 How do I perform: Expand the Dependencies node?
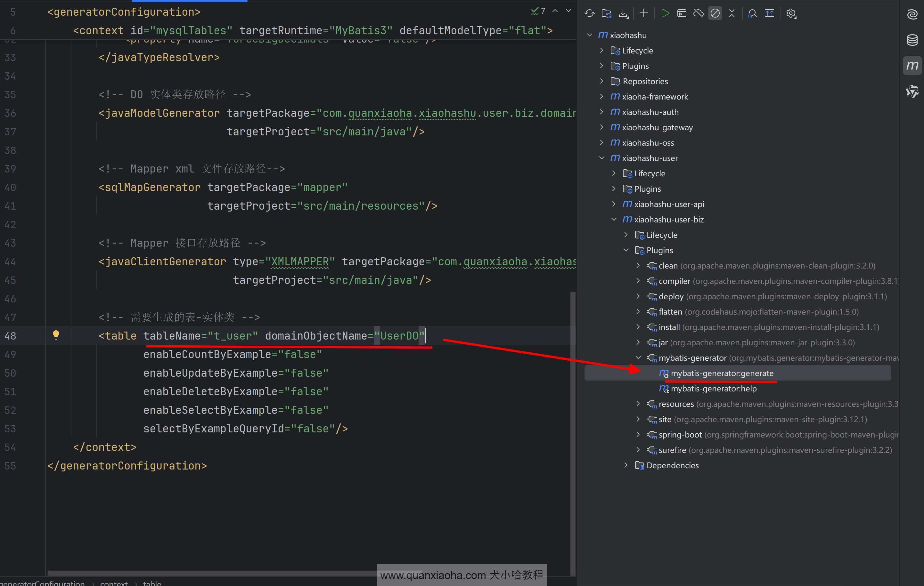[626, 465]
